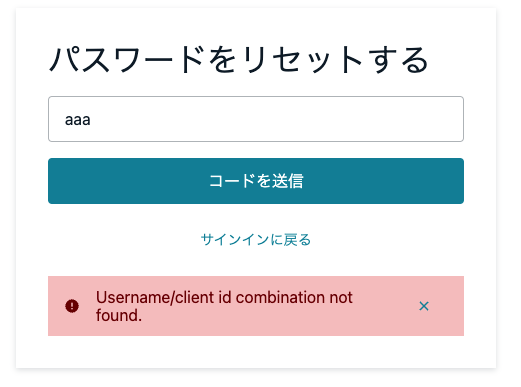Viewport: 521px width, 387px height.
Task: Send the reset code via teal button
Action: pos(256,181)
